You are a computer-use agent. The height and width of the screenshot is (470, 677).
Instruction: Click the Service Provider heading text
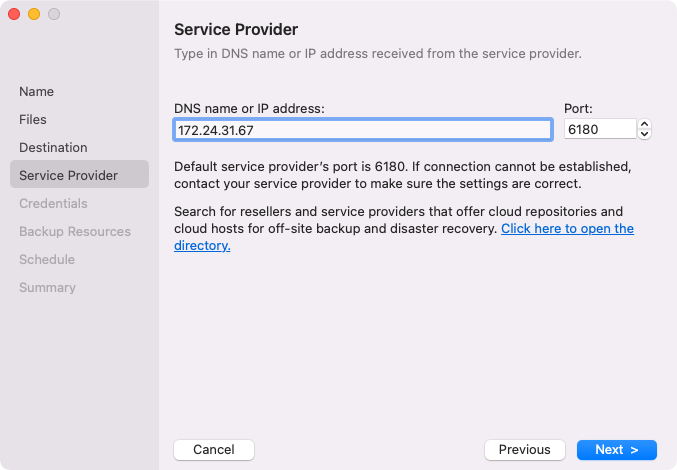point(236,29)
